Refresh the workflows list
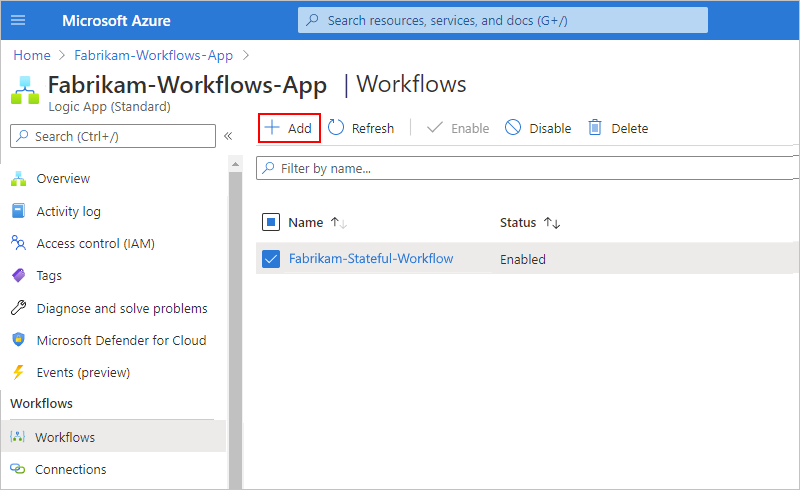The width and height of the screenshot is (800, 490). 361,128
